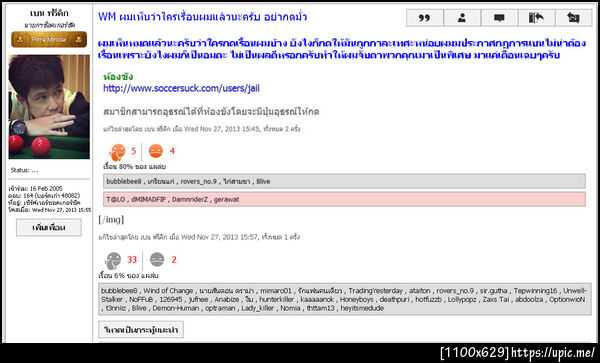Viewport: 600px width, 363px height.
Task: Click edit note dated Nov 27, 2013 15:57
Action: coord(199,237)
